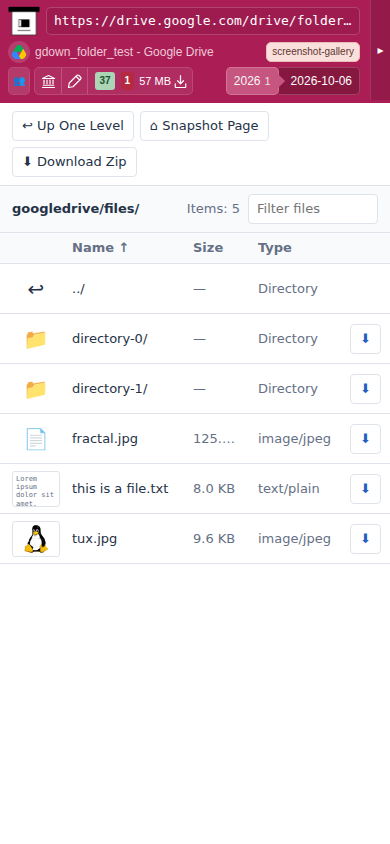Click the Items: 5 count text
This screenshot has width=390, height=844.
coord(213,209)
